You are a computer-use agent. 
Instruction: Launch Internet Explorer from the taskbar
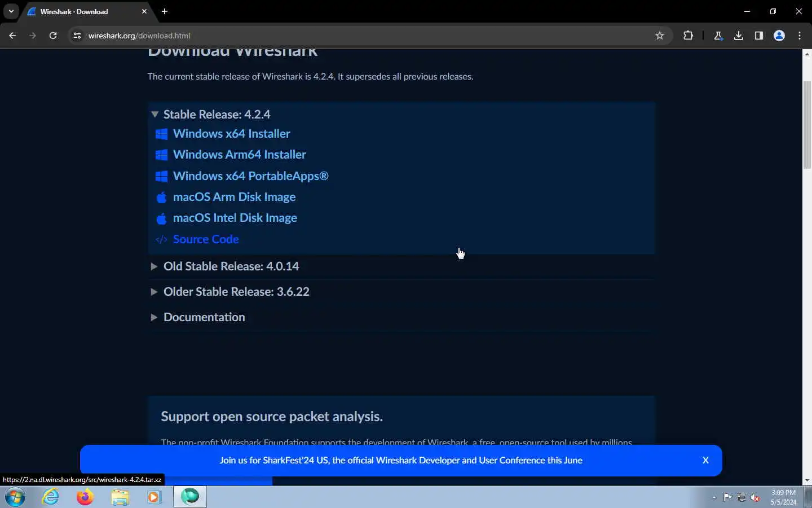(x=51, y=497)
